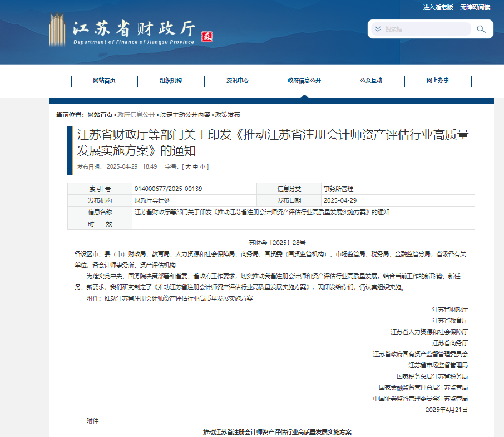Click the Jiangsu Finance Department building logo
The height and width of the screenshot is (437, 504).
(57, 30)
